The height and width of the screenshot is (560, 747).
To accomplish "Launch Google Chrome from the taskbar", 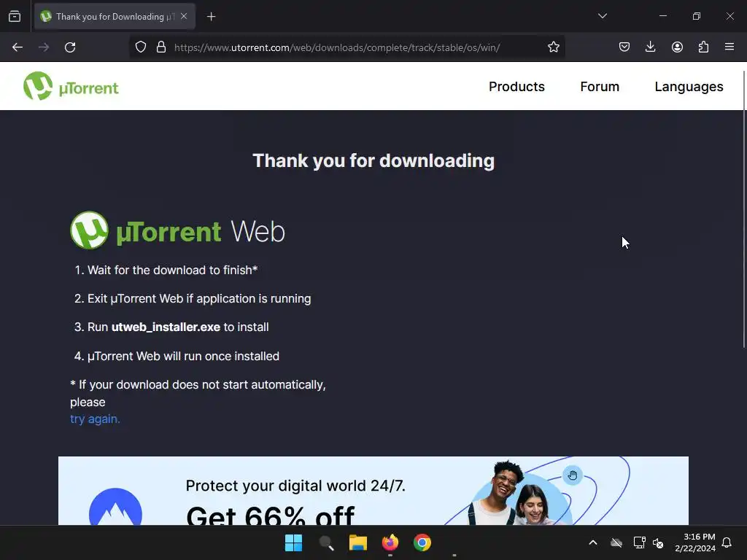I will (x=422, y=542).
